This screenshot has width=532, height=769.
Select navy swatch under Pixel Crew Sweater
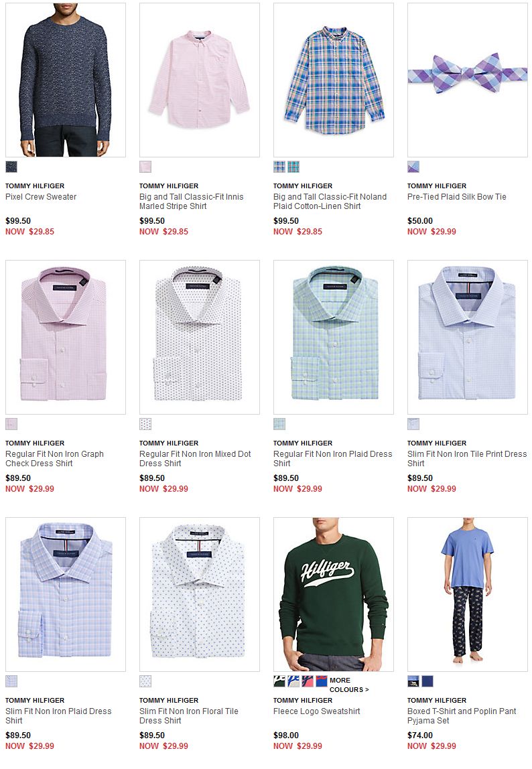[11, 167]
